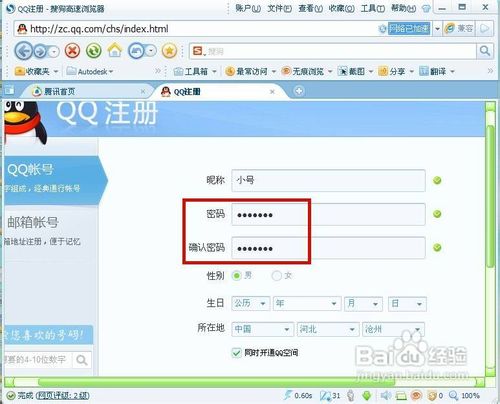Select 女 gender radio button
Viewport: 500px width, 404px height.
coord(277,276)
